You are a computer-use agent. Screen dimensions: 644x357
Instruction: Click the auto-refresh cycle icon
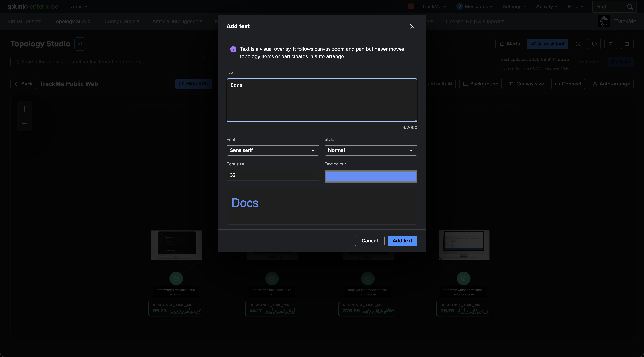pos(611,44)
